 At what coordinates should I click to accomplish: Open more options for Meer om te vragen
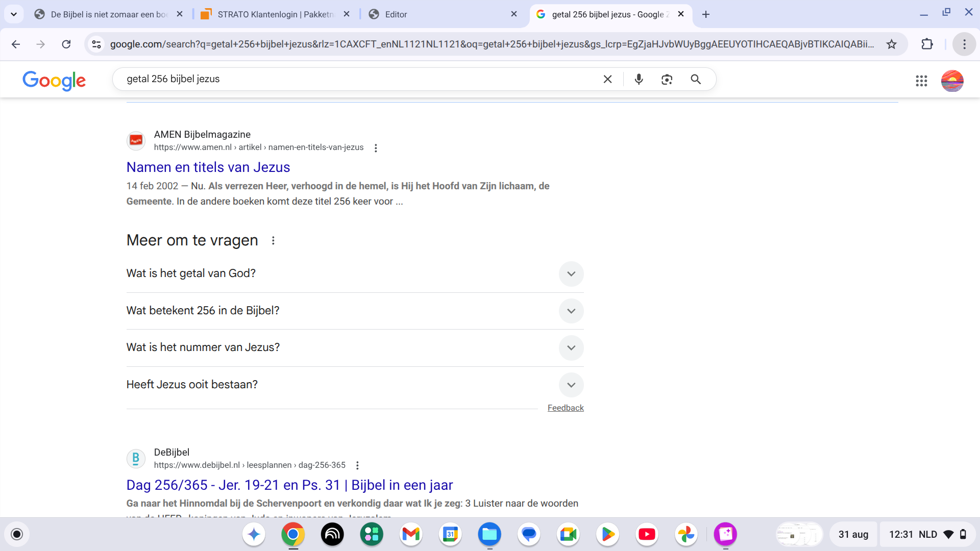tap(273, 240)
